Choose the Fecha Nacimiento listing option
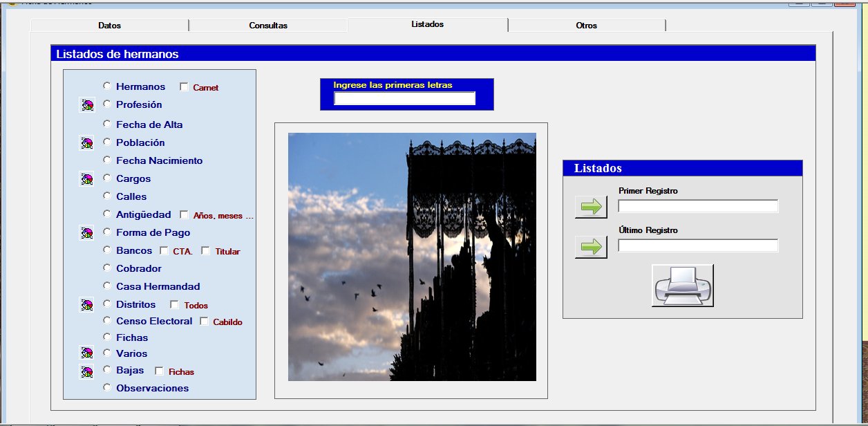 pyautogui.click(x=107, y=160)
